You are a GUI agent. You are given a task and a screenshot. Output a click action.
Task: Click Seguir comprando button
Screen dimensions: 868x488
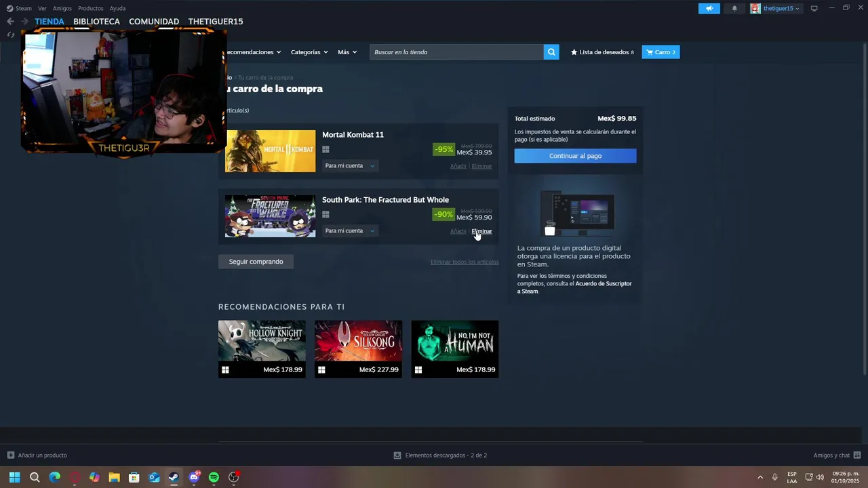coord(256,262)
